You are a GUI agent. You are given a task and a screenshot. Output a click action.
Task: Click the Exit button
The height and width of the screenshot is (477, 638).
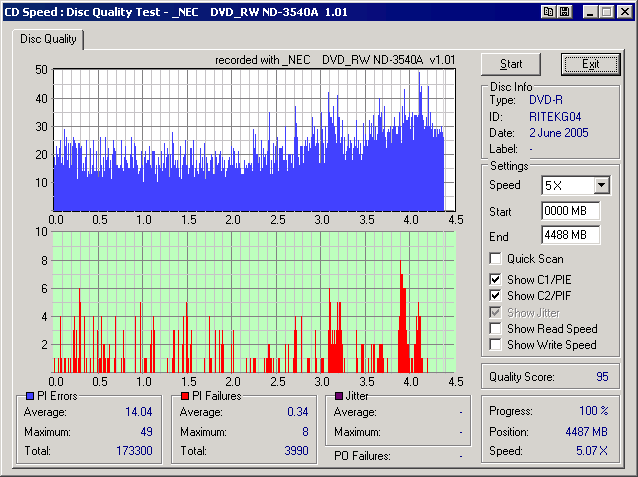point(590,64)
